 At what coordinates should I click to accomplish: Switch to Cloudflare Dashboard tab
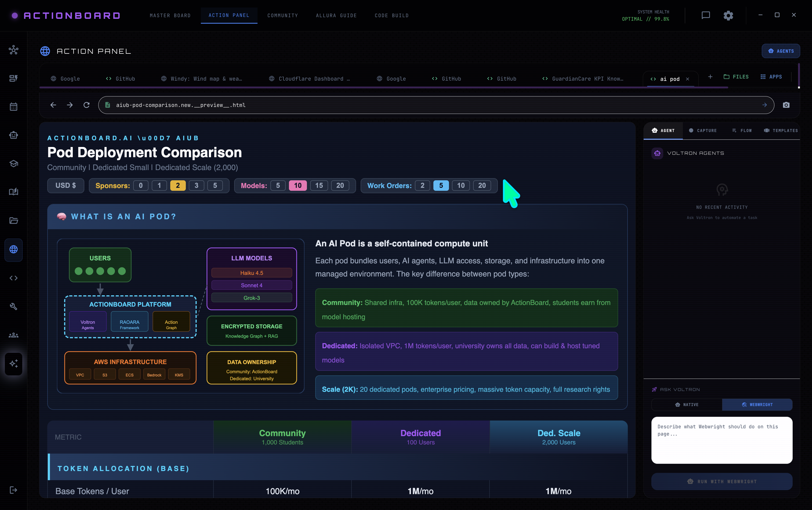pyautogui.click(x=309, y=79)
